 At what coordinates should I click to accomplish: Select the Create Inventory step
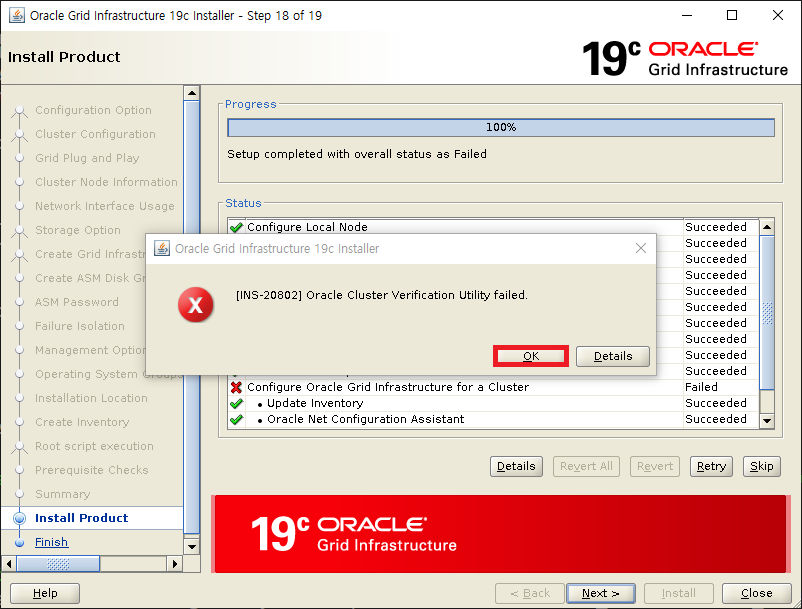[82, 422]
